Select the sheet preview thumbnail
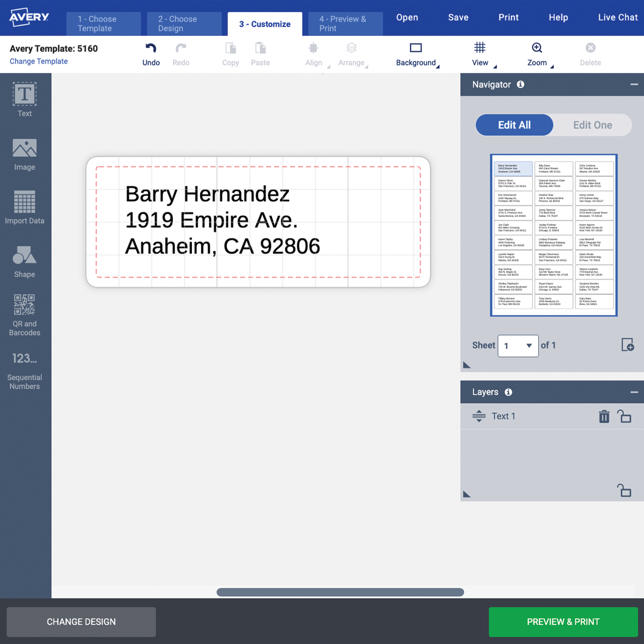This screenshot has width=644, height=644. (553, 235)
